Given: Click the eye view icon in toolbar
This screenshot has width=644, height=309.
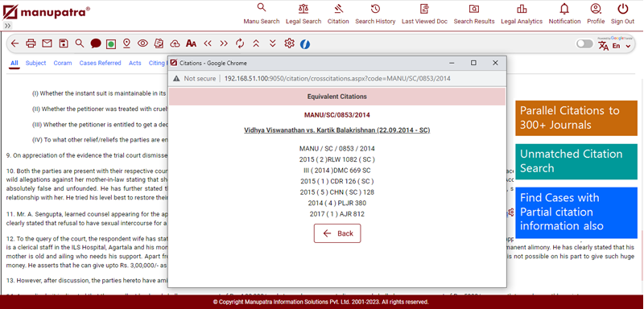Looking at the screenshot, I should point(142,43).
